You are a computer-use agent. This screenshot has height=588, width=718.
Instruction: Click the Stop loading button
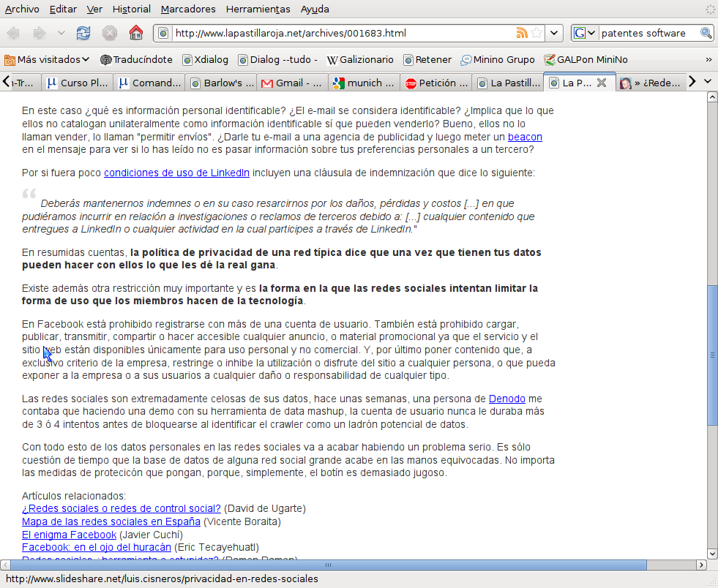pos(110,33)
